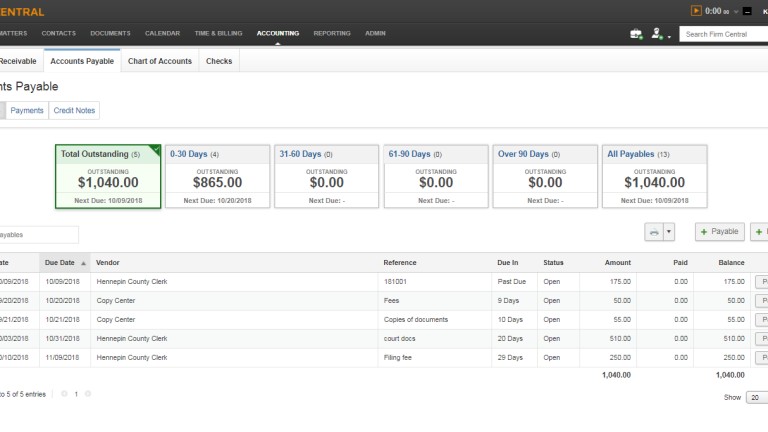Switch to Chart of Accounts tab

click(x=159, y=61)
